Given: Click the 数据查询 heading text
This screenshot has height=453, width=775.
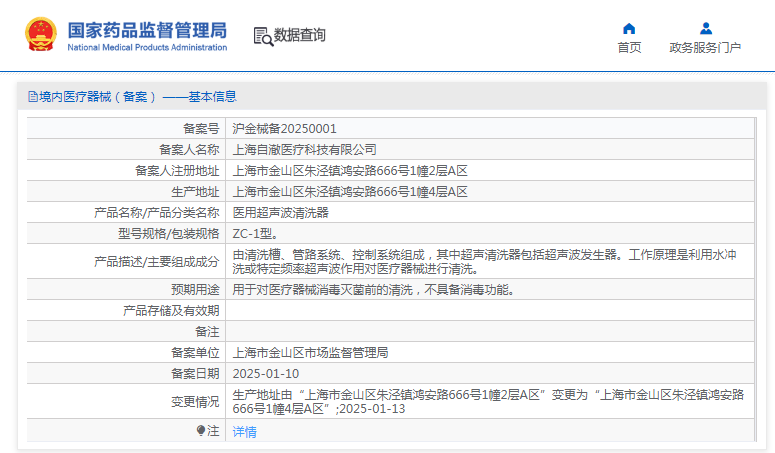Looking at the screenshot, I should tap(300, 36).
